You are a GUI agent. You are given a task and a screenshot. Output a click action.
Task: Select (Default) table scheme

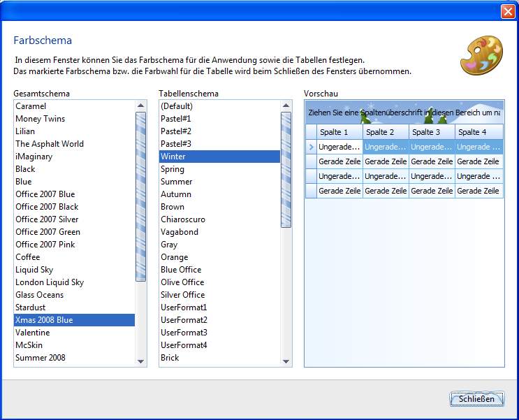point(220,106)
